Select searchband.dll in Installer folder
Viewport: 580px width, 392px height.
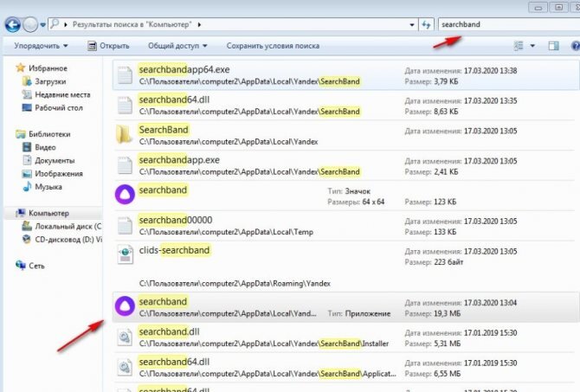[346, 337]
